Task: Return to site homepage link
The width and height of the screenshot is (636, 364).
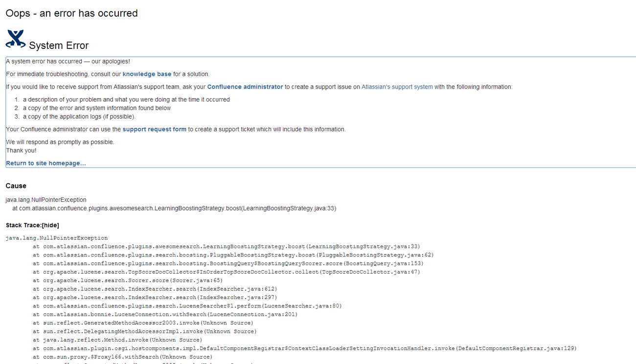Action: [46, 163]
